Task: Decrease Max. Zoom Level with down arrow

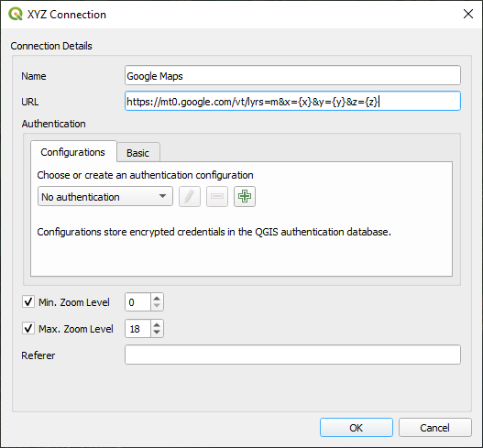Action: tap(157, 333)
